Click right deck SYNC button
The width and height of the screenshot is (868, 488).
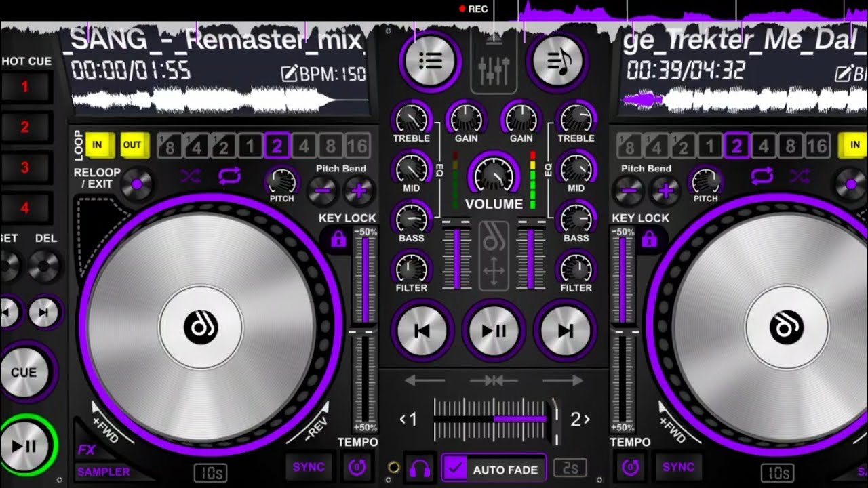[x=678, y=467]
